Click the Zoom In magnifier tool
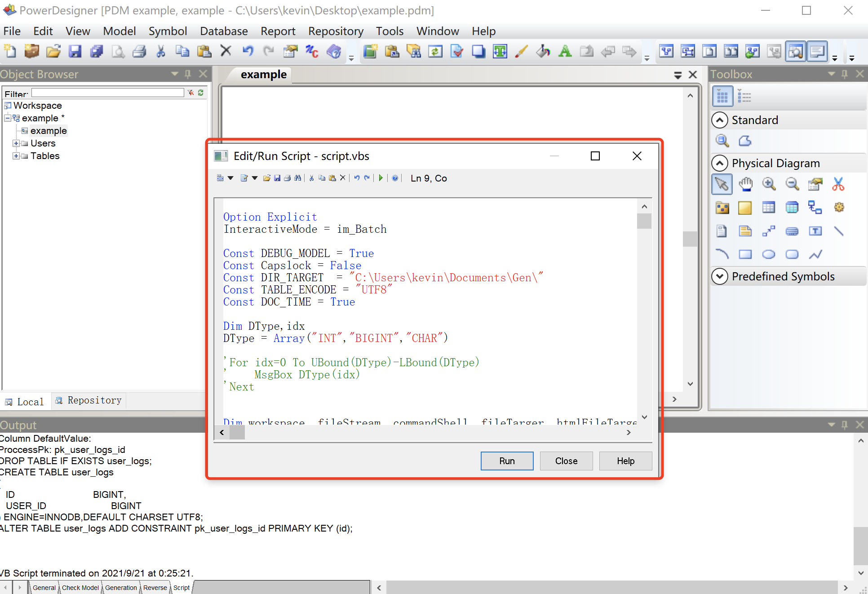This screenshot has height=594, width=868. click(x=768, y=184)
